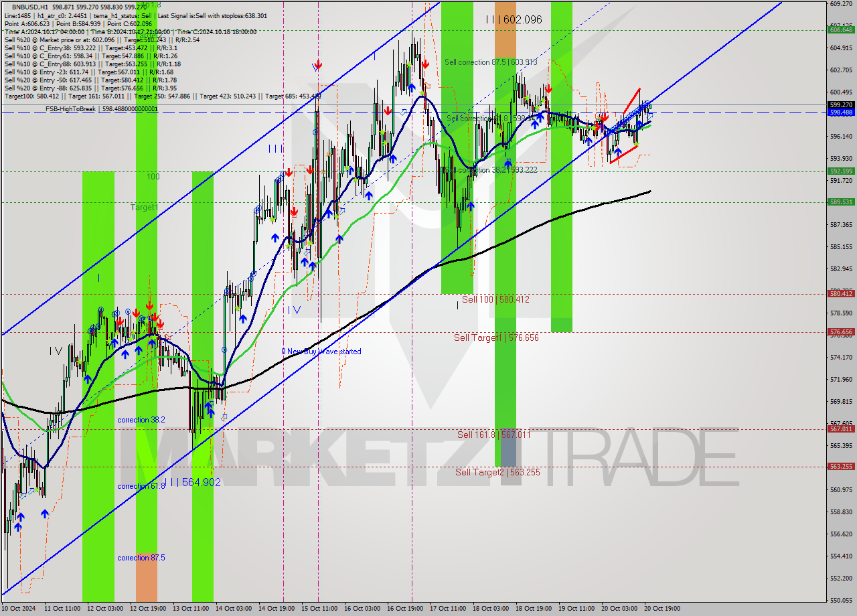Image resolution: width=857 pixels, height=616 pixels.
Task: Select the 'Sell correction 87.5 | 603.913' label
Action: pyautogui.click(x=491, y=62)
